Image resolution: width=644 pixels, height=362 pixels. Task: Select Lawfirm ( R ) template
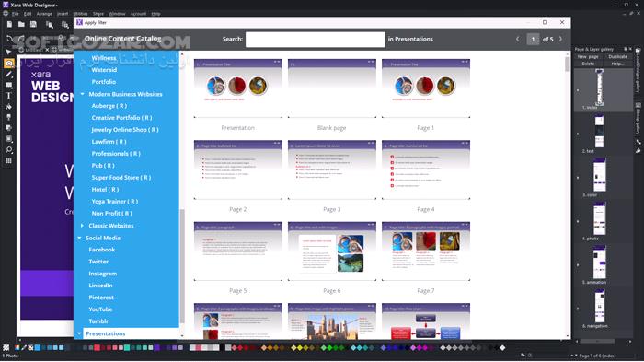[109, 142]
